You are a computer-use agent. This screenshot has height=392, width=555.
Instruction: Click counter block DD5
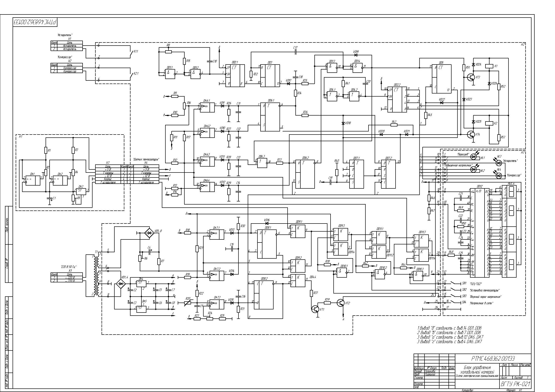(441, 79)
